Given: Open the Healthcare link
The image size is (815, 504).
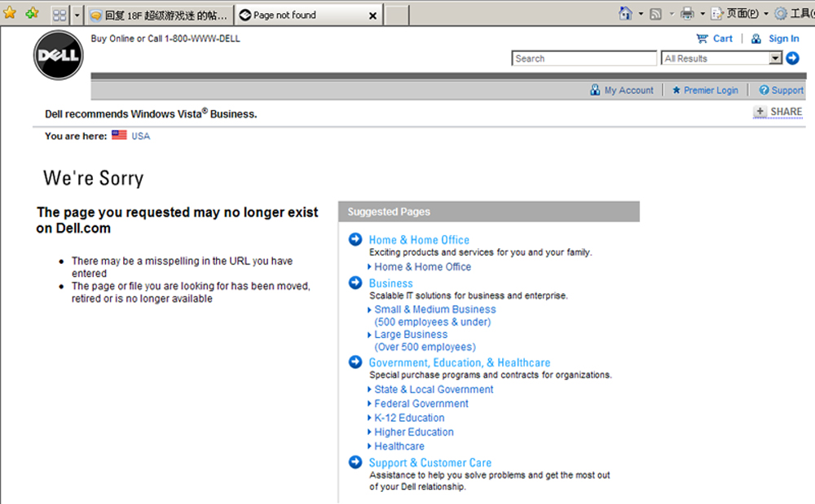Looking at the screenshot, I should point(399,446).
